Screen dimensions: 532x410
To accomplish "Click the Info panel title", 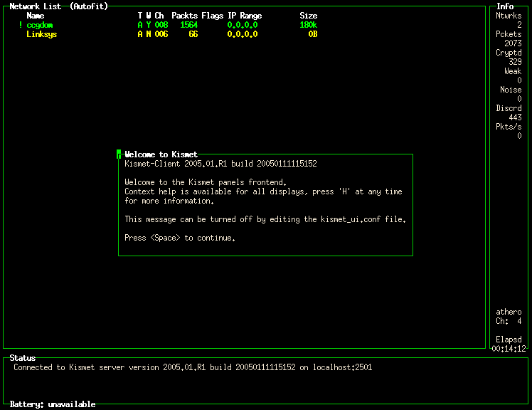I will [505, 6].
